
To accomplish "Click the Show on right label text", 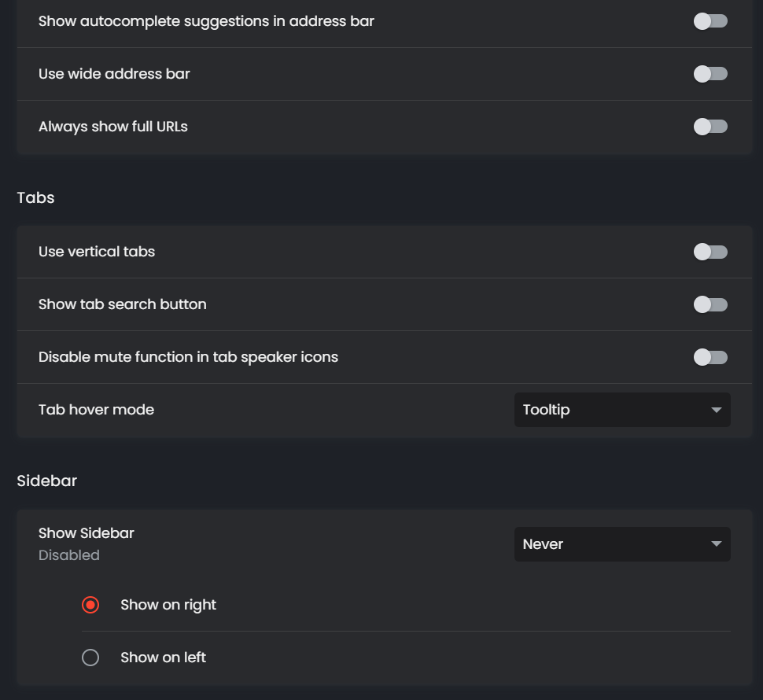I will [168, 605].
